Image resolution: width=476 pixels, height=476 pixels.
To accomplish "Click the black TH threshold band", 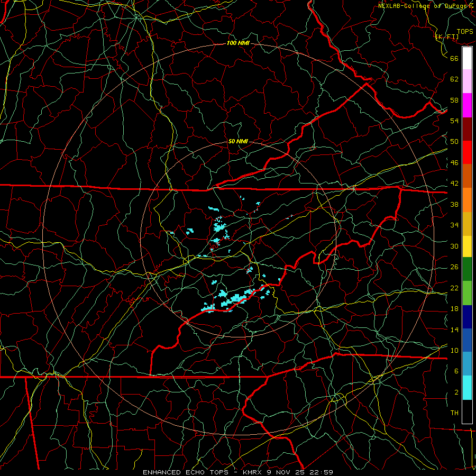I will point(467,411).
